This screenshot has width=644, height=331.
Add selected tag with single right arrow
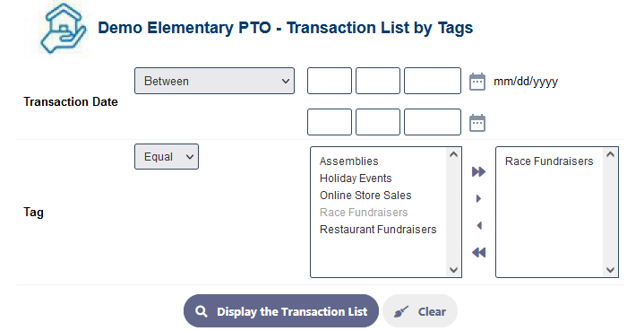pyautogui.click(x=478, y=198)
